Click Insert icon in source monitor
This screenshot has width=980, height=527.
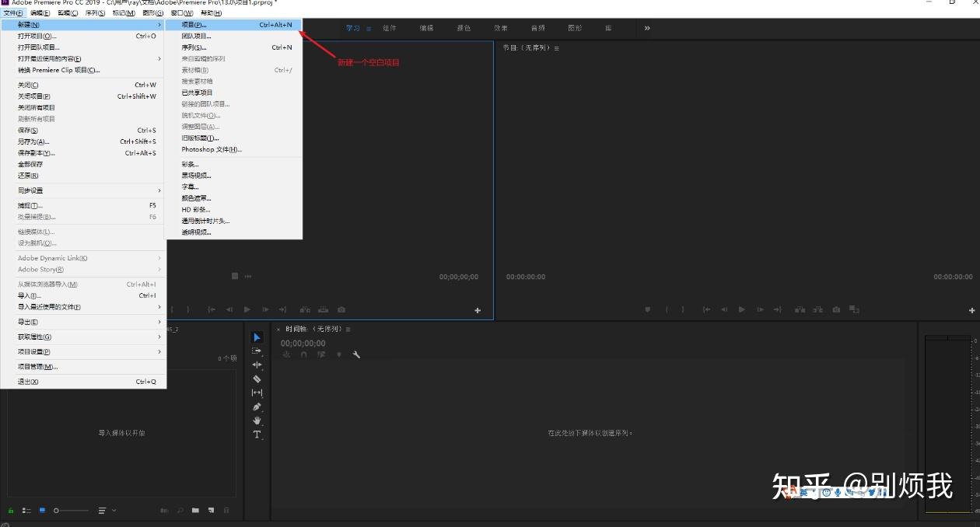305,309
